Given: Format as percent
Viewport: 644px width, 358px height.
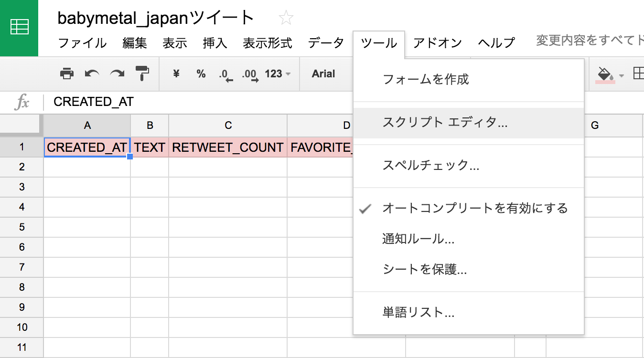Looking at the screenshot, I should tap(201, 74).
